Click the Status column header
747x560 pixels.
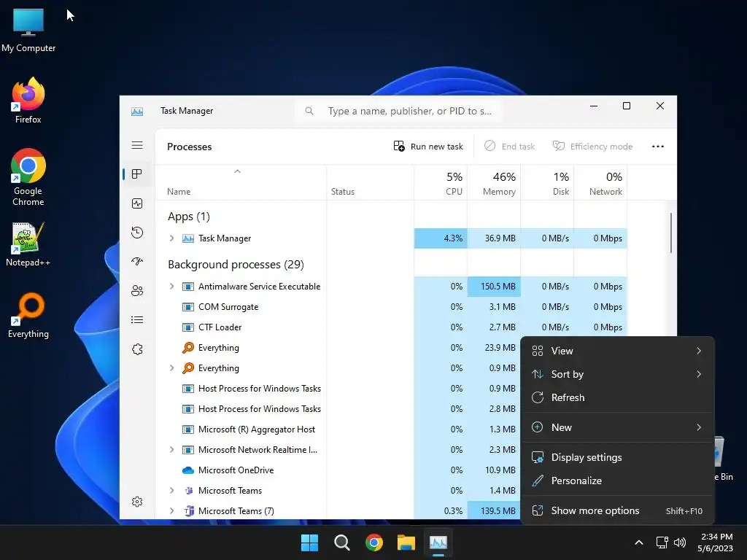370,183
